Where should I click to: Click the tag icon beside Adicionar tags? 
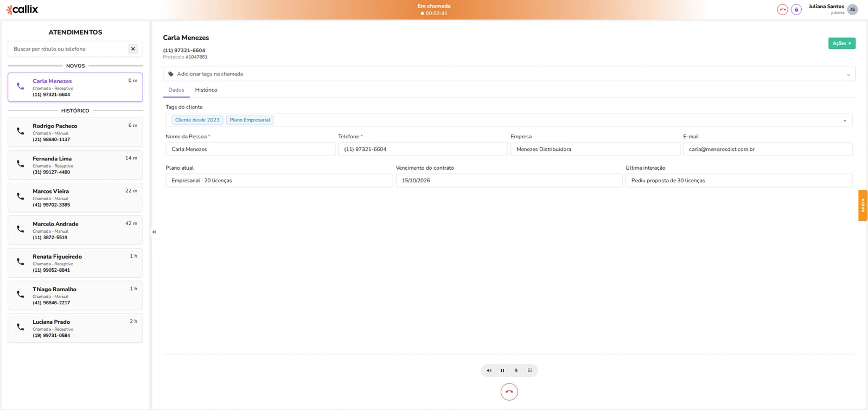pyautogui.click(x=171, y=74)
